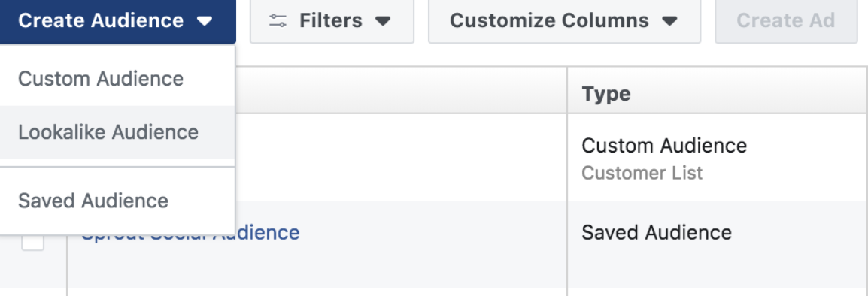
Task: Expand the Customize Columns dropdown
Action: pos(565,21)
